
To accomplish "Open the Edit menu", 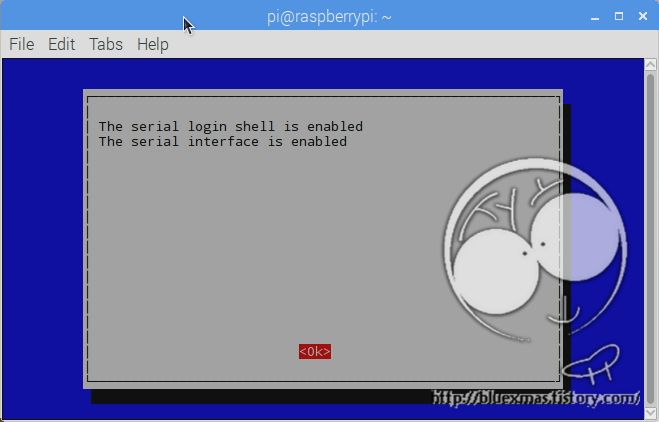I will (x=61, y=44).
